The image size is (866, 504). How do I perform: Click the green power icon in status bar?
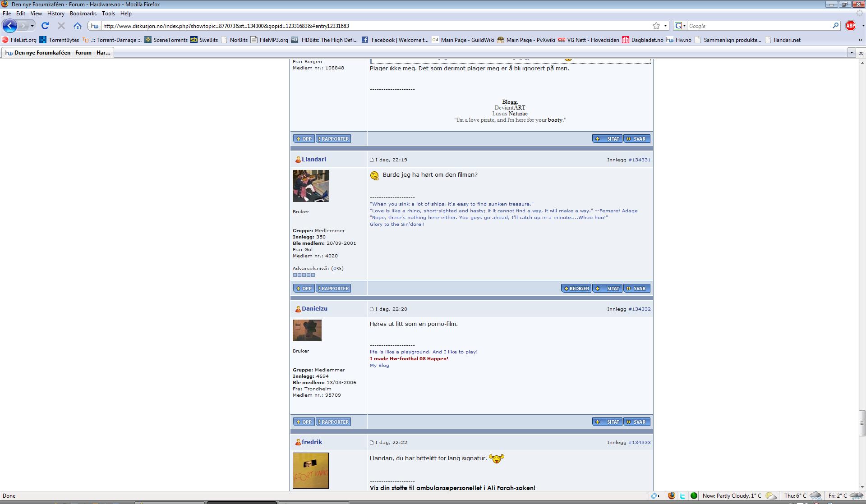tap(694, 496)
